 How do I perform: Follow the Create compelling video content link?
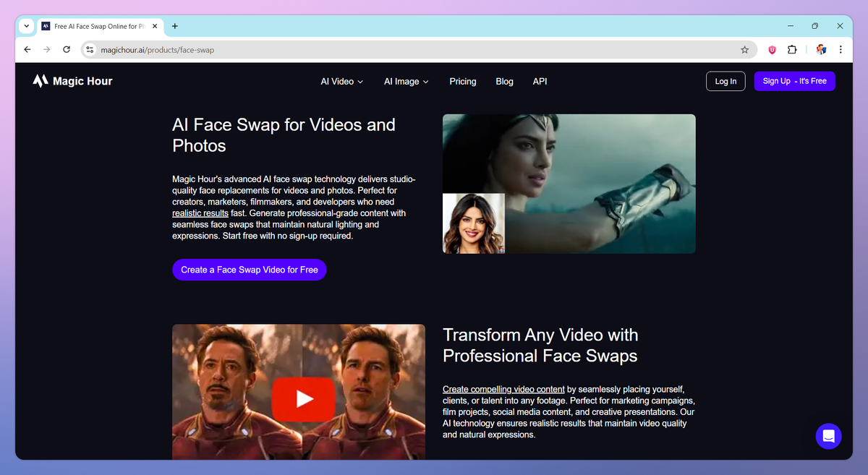503,389
